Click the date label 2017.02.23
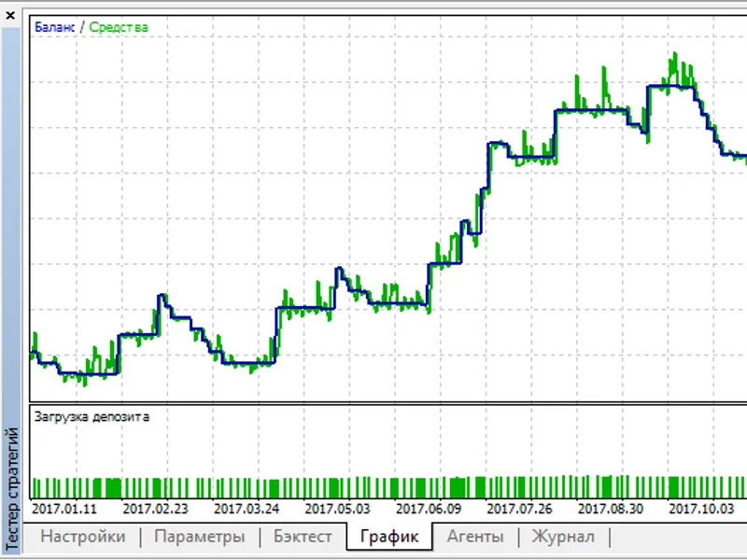The image size is (747, 560). point(155,509)
